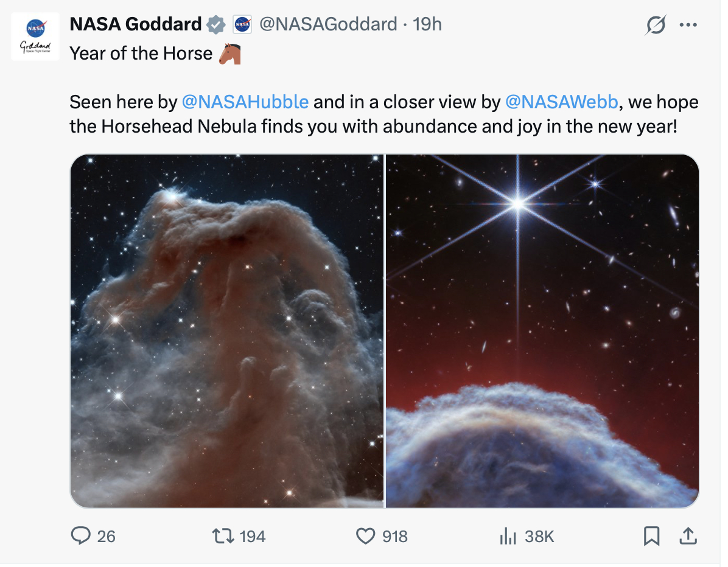Click the @NASAGoddard handle
This screenshot has width=728, height=567.
[x=328, y=24]
